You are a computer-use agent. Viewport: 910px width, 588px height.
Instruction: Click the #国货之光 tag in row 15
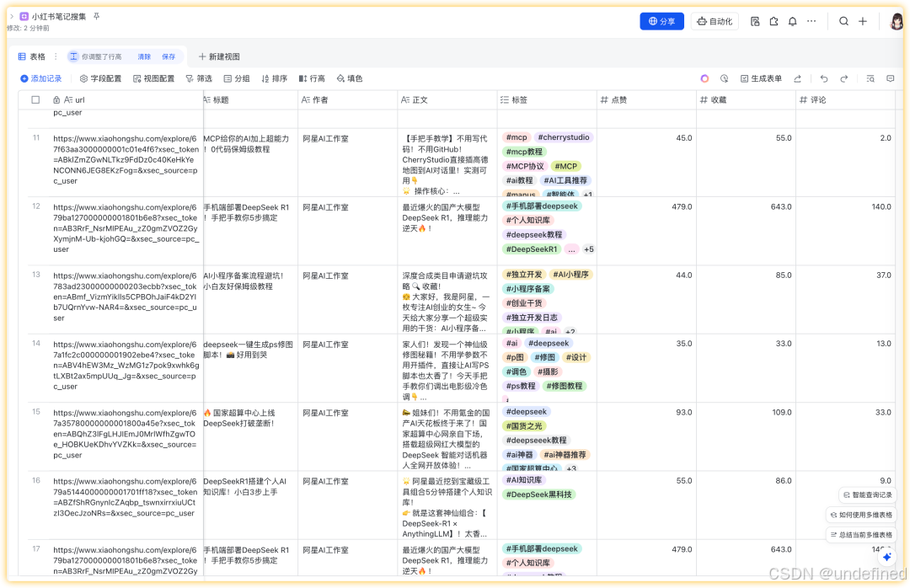point(524,426)
